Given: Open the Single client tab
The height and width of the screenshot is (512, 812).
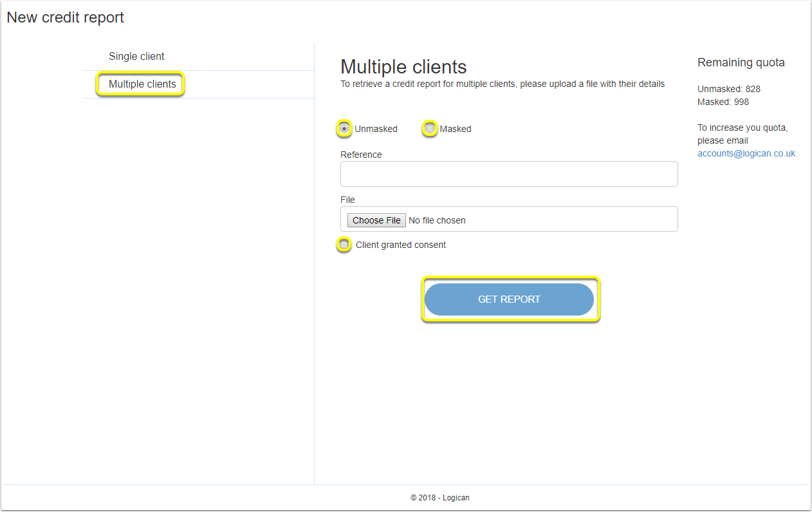Looking at the screenshot, I should [136, 57].
